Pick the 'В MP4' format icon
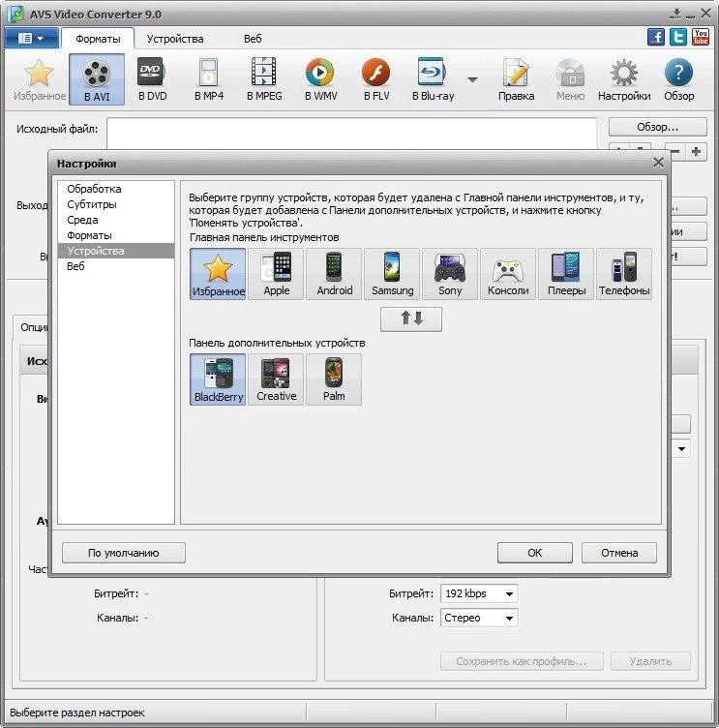This screenshot has width=719, height=728. (208, 79)
